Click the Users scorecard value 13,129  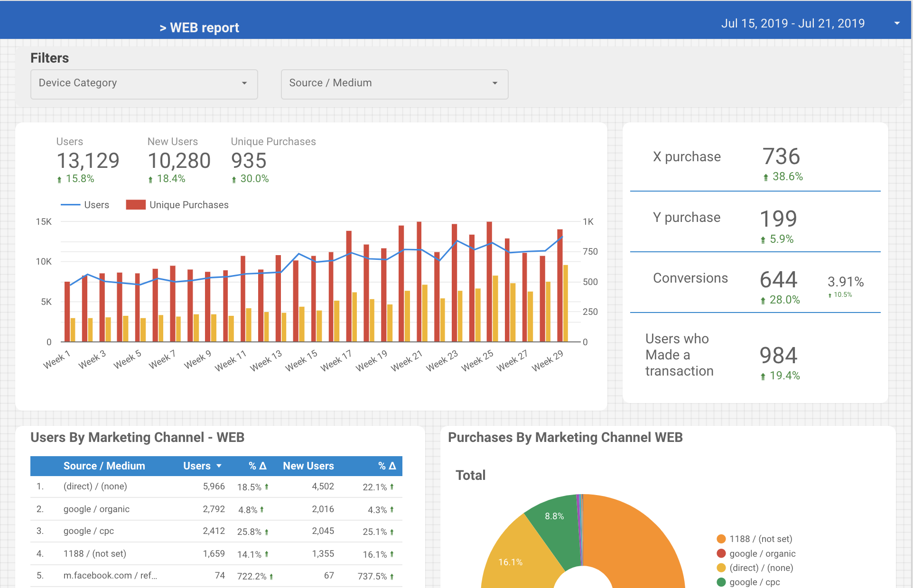pyautogui.click(x=88, y=161)
